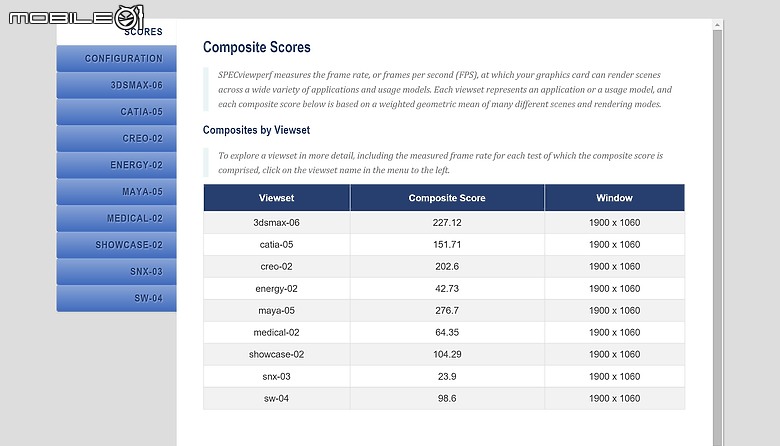The width and height of the screenshot is (780, 446).
Task: Click the sw-04 table cell
Action: click(x=277, y=398)
